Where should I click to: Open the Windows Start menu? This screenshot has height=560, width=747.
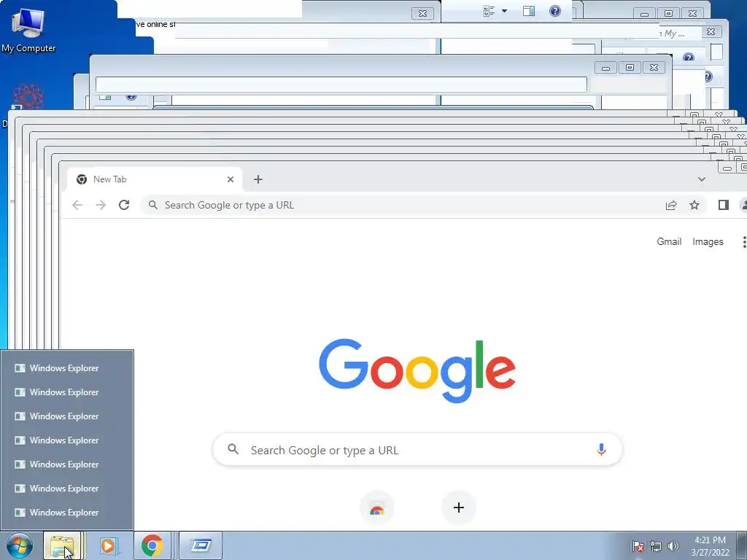[20, 545]
